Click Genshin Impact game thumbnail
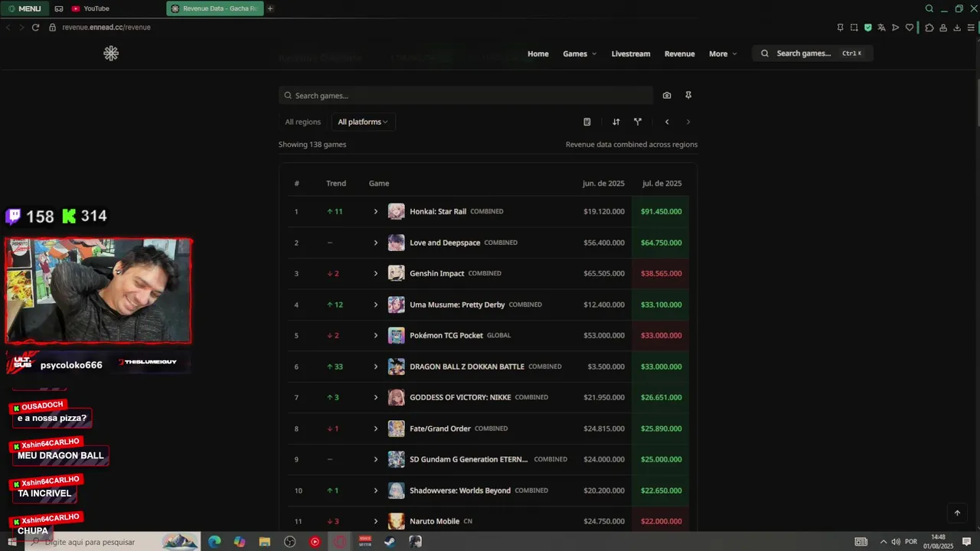980x551 pixels. tap(396, 273)
